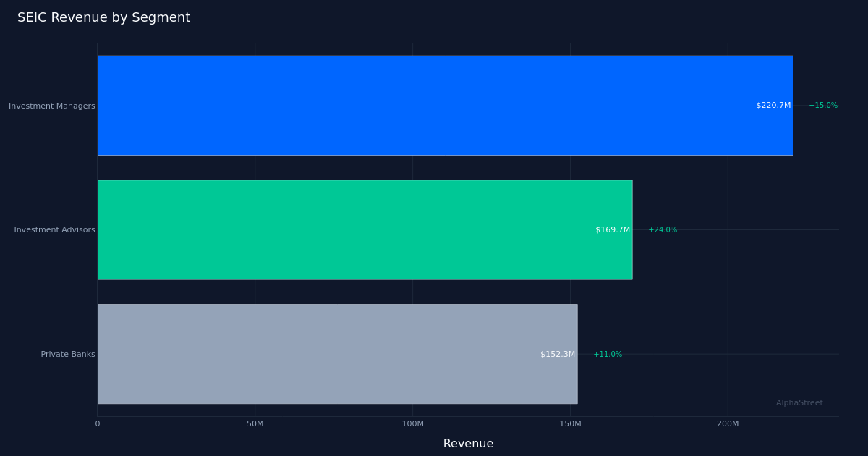Click the Investment Advisors axis label
This screenshot has height=456, width=868.
point(54,229)
